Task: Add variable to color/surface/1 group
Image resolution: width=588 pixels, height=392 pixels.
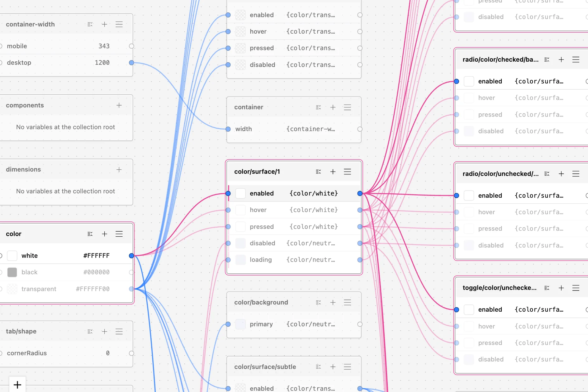Action: (x=333, y=172)
